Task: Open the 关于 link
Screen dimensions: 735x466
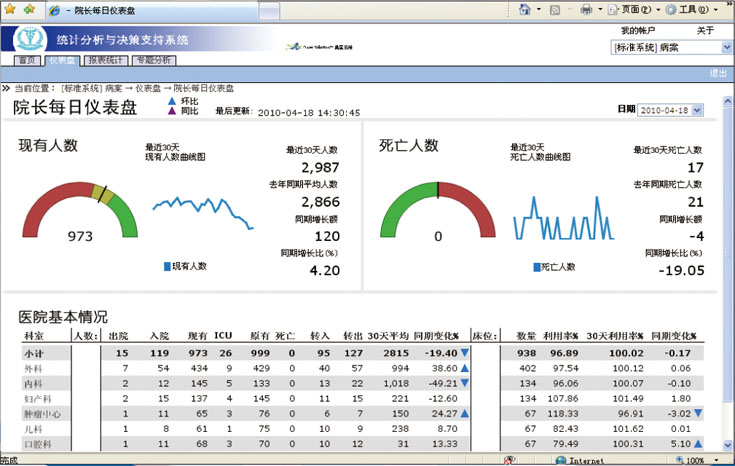Action: point(705,30)
